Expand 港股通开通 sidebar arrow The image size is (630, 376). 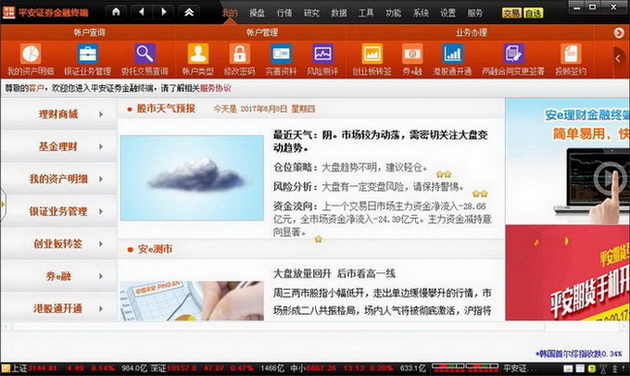click(x=101, y=309)
